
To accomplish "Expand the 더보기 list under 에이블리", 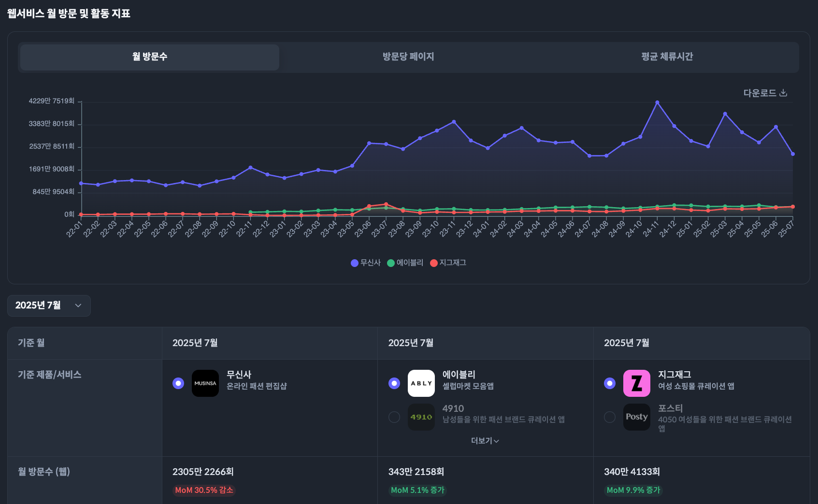I will pos(485,440).
